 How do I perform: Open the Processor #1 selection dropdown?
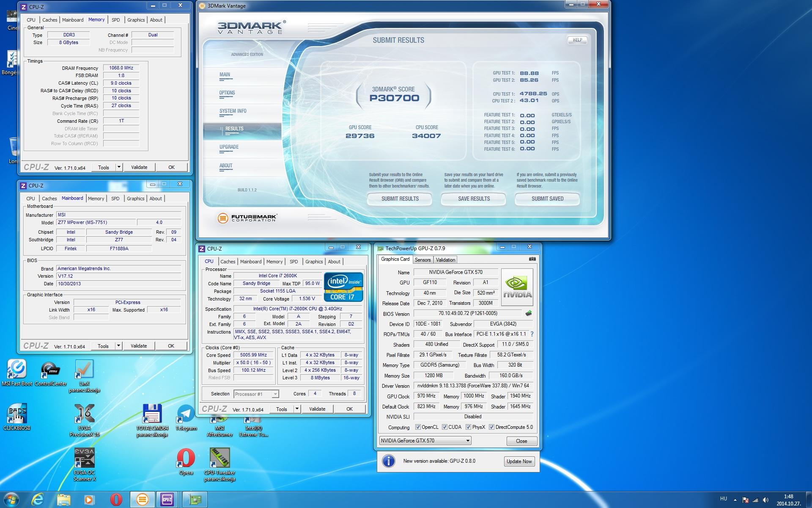click(256, 394)
